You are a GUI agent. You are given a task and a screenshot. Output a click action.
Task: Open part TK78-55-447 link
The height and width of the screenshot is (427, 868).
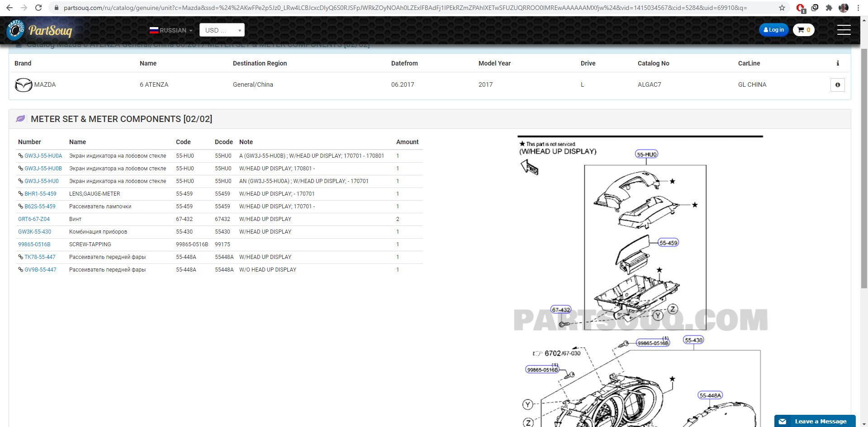point(40,257)
